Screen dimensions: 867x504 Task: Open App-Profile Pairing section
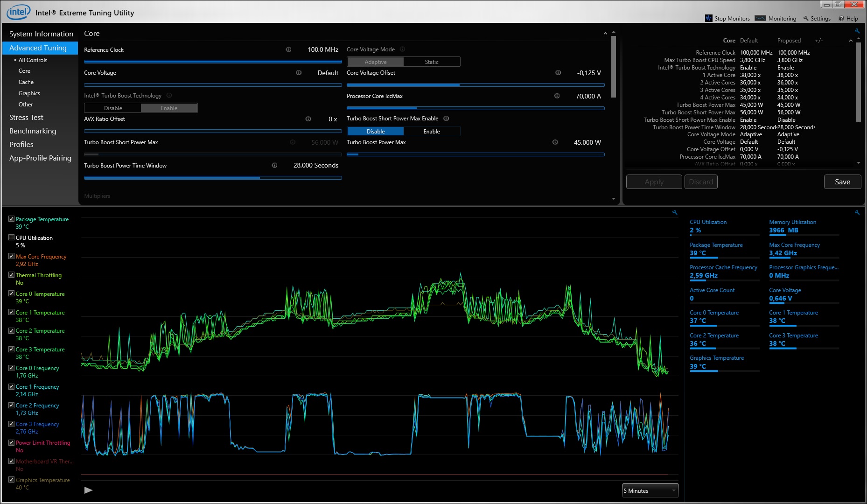(x=40, y=158)
